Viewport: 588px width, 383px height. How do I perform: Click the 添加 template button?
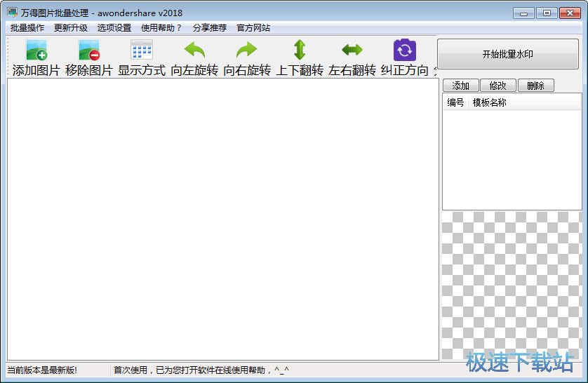460,86
